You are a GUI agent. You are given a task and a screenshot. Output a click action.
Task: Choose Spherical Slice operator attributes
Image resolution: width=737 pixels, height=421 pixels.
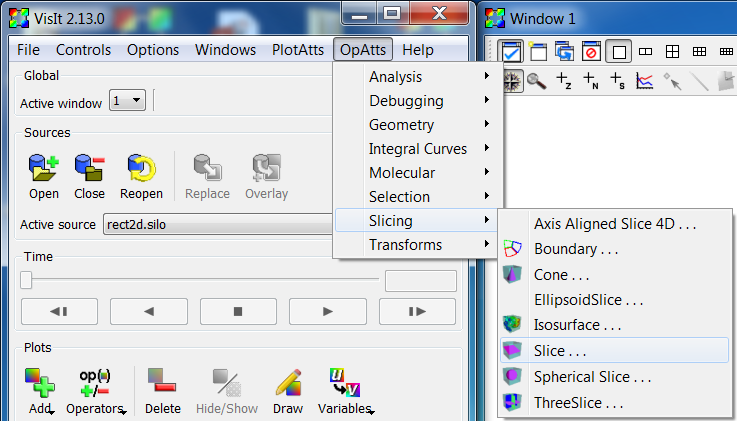click(x=615, y=376)
